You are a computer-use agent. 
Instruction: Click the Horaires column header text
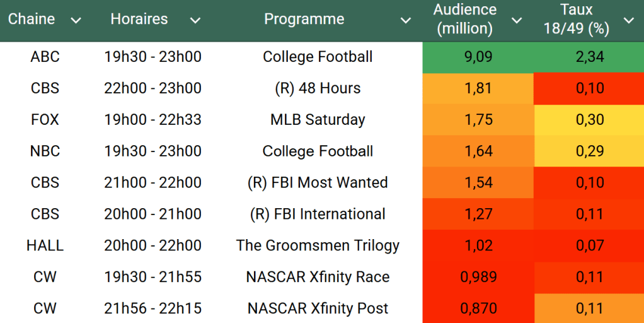pos(139,19)
